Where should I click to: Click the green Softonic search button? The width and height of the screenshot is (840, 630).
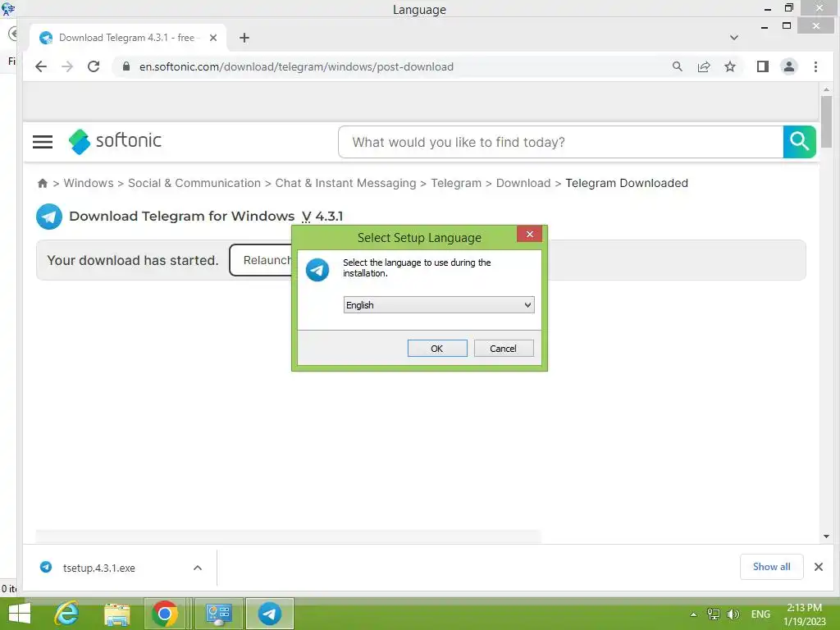pyautogui.click(x=799, y=142)
